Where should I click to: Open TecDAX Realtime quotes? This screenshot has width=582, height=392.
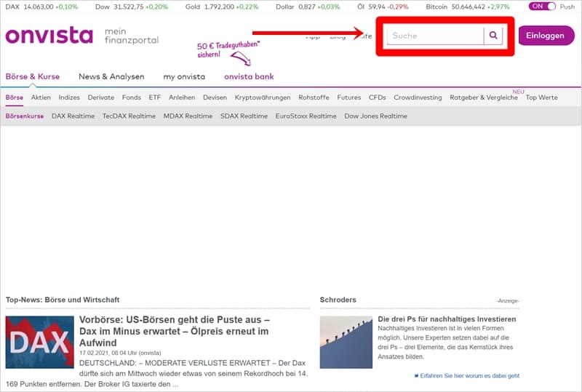[x=129, y=116]
